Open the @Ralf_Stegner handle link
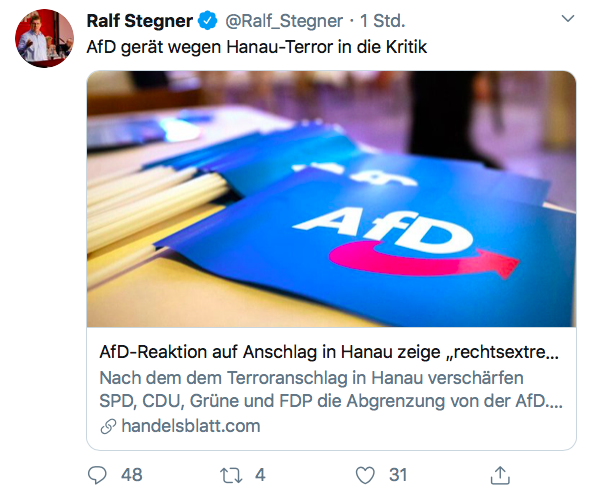The image size is (594, 497). [x=284, y=21]
